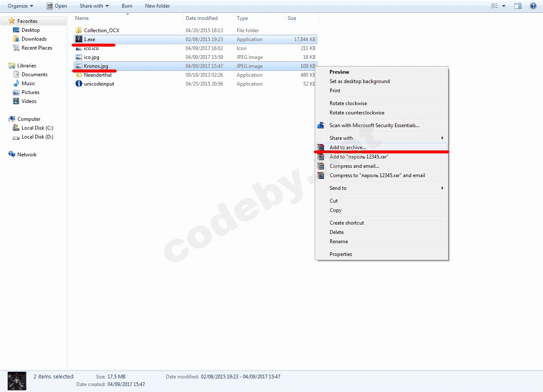This screenshot has height=392, width=543.
Task: Click the Kronos.jpg image icon
Action: tap(78, 66)
